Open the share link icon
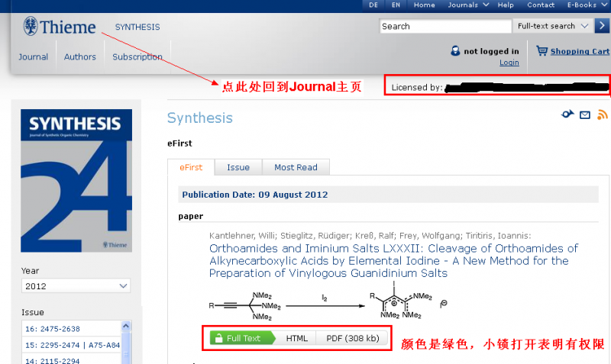 tap(567, 114)
